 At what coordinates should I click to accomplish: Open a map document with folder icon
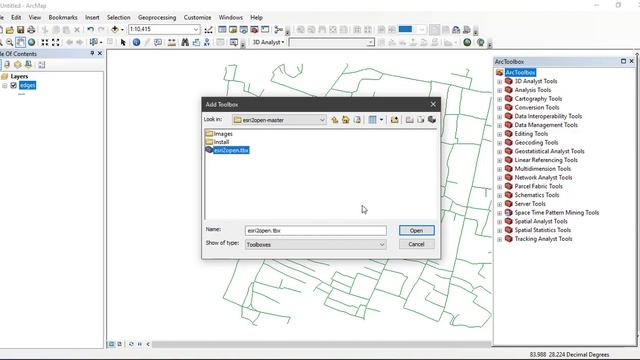(x=10, y=30)
